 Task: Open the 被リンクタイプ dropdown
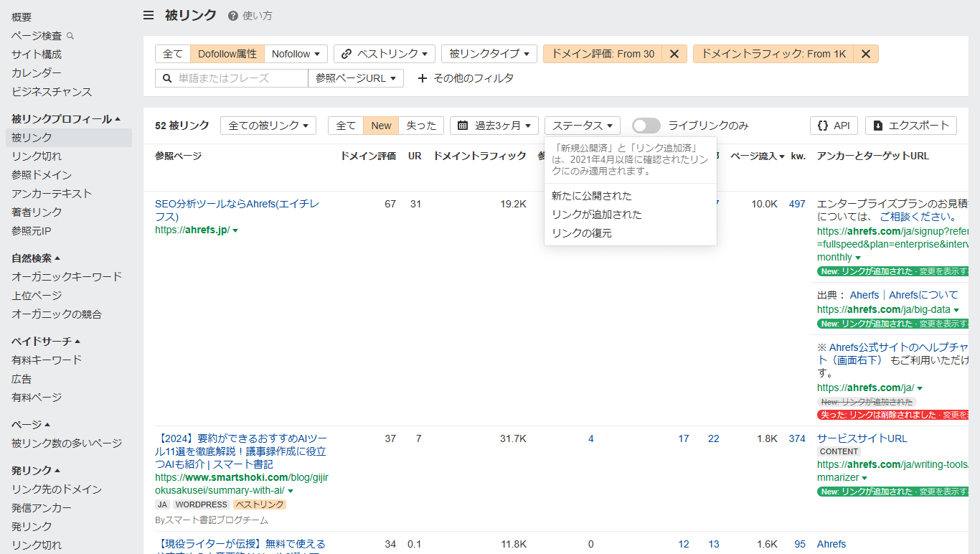click(x=489, y=53)
